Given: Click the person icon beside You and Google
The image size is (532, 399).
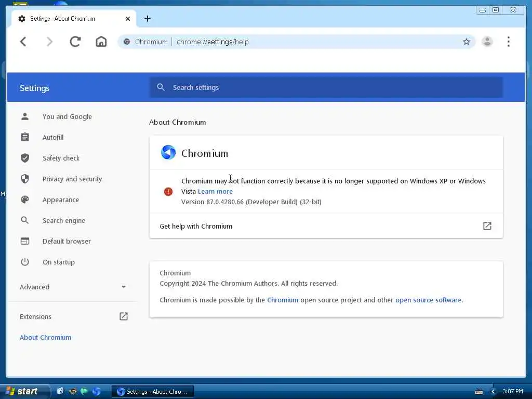Looking at the screenshot, I should 25,116.
